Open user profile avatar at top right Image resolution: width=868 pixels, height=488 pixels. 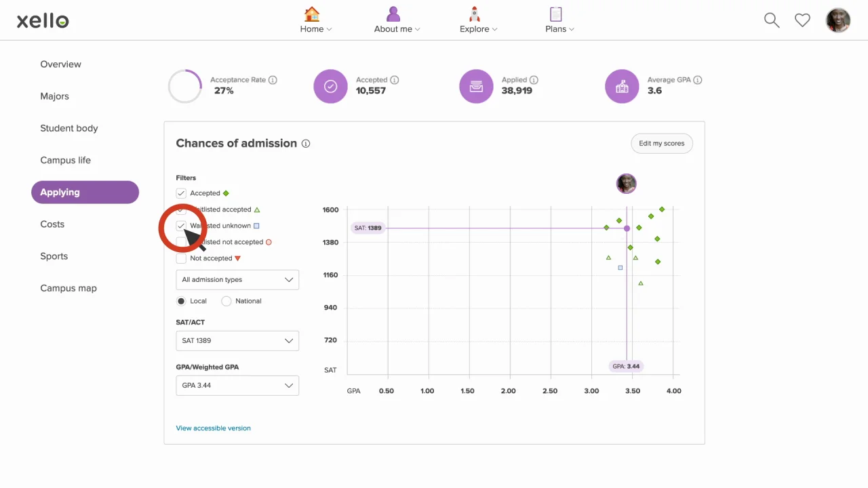tap(838, 20)
